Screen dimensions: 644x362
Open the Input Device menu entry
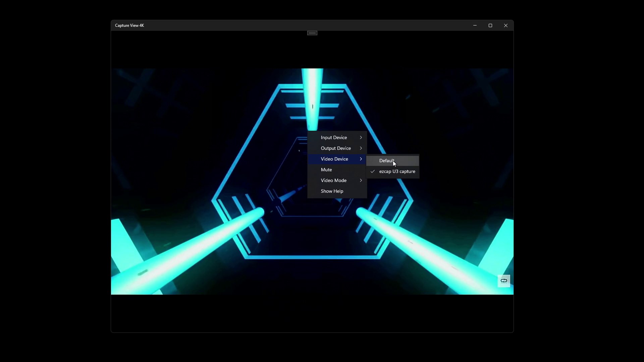pyautogui.click(x=334, y=138)
